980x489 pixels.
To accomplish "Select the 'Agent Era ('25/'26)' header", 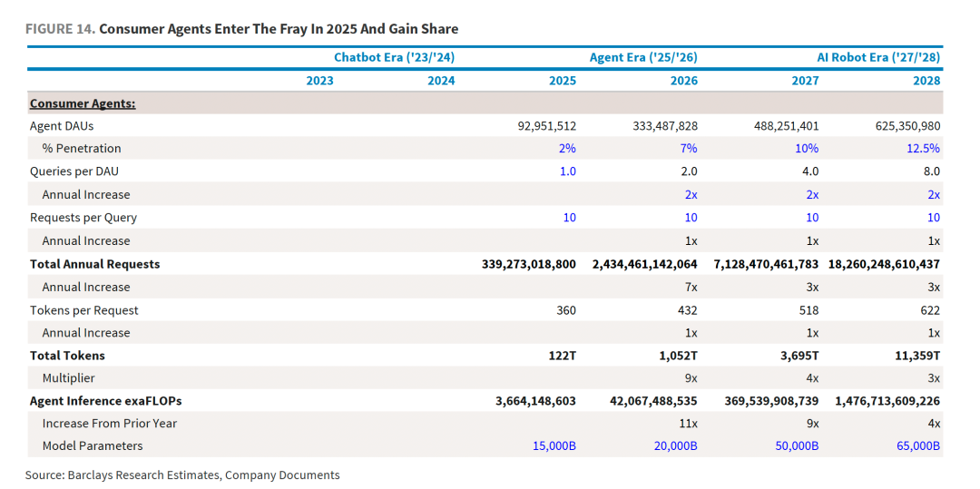I will [643, 57].
